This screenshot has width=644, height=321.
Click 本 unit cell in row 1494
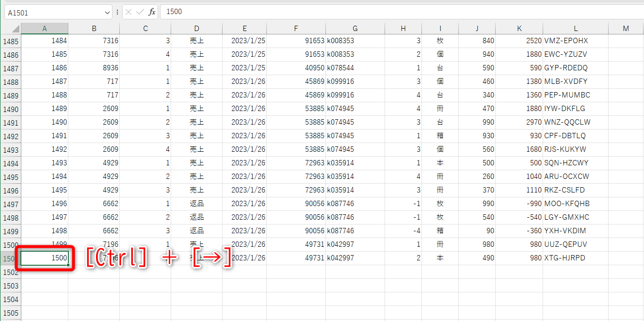pos(440,163)
